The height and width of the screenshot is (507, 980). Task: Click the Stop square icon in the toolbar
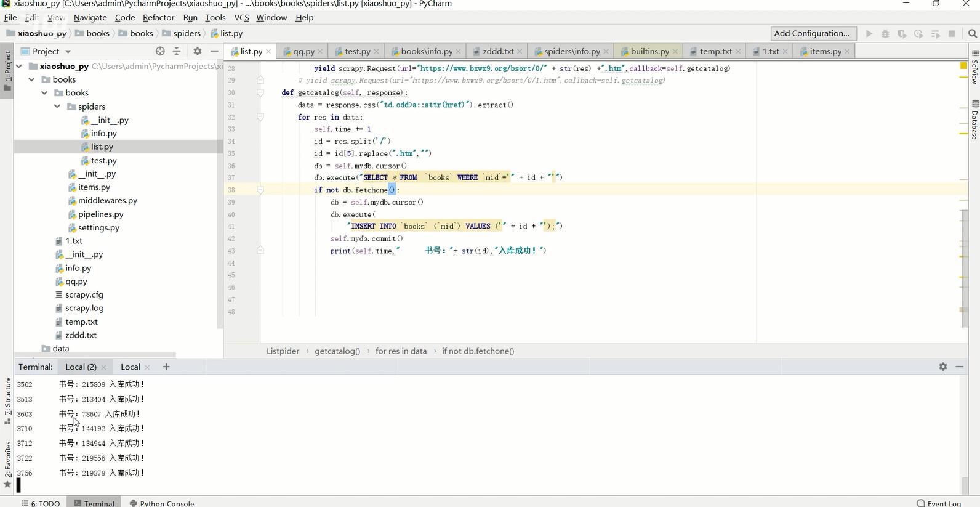point(952,33)
